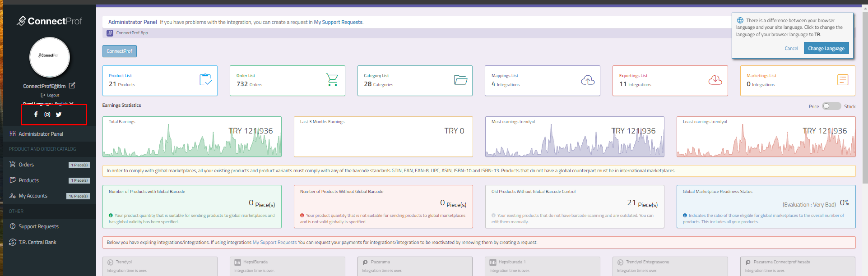Click the Category List folder icon
The height and width of the screenshot is (276, 868).
tap(460, 80)
